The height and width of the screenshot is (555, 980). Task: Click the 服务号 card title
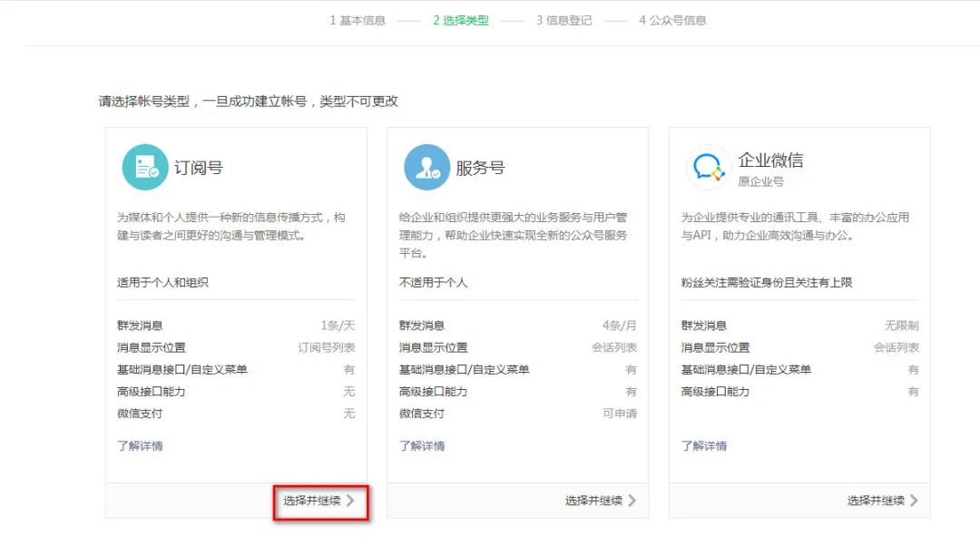[x=480, y=168]
